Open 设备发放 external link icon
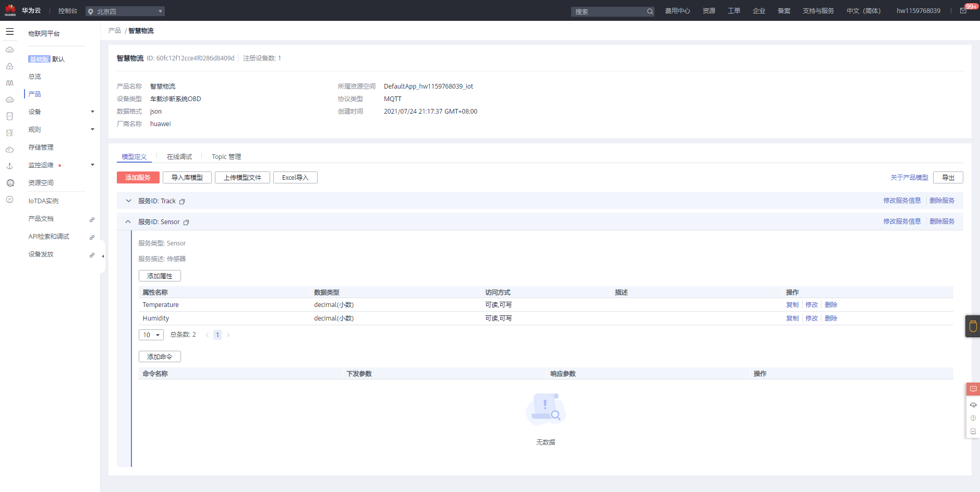Screen dimensions: 980x492 92,255
